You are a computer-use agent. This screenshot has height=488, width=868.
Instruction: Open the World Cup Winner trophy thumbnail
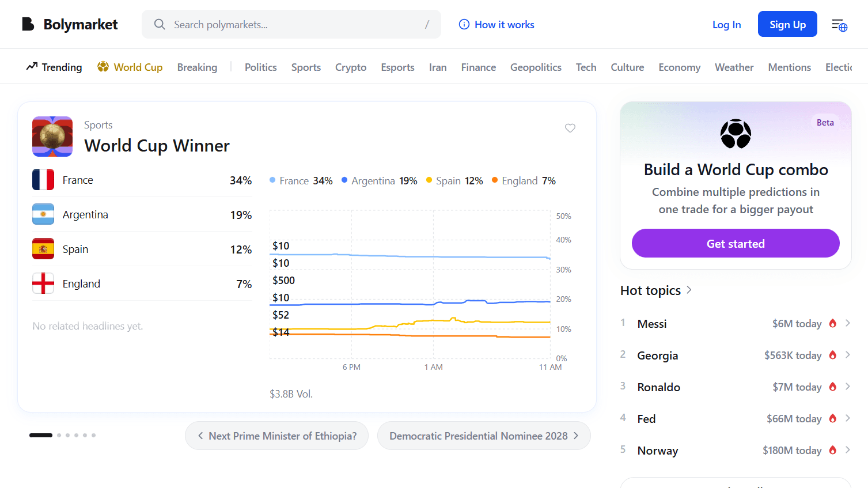point(52,137)
